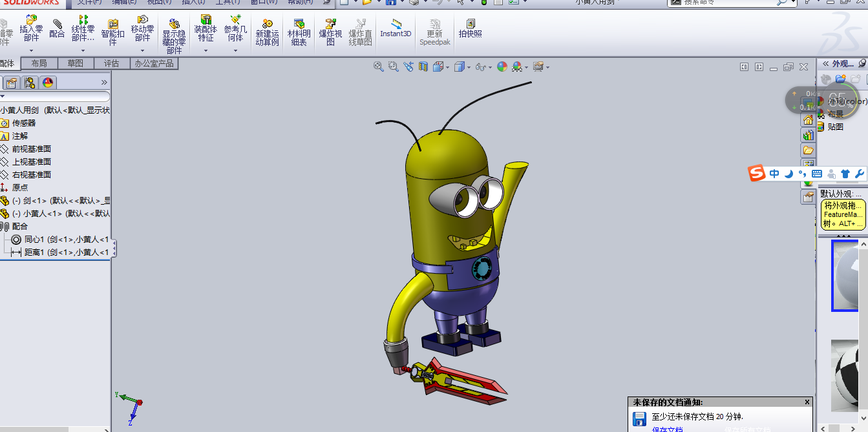Open Assembly Features (装配体特征) tool
Image resolution: width=868 pixels, height=432 pixels.
point(206,29)
